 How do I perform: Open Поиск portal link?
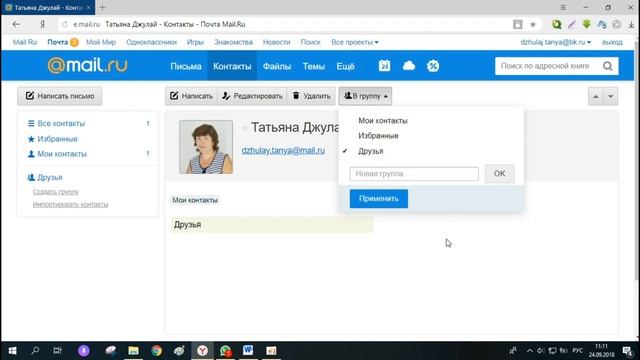tap(311, 42)
